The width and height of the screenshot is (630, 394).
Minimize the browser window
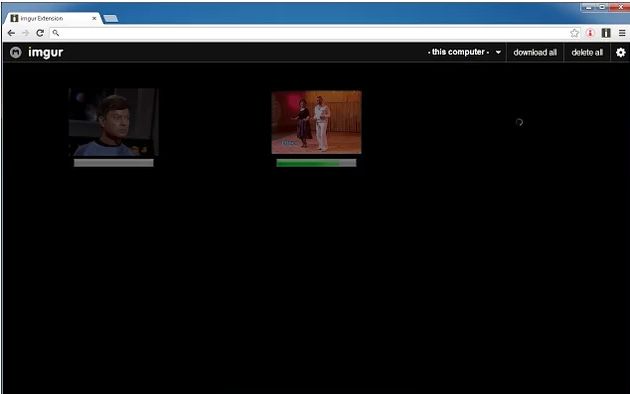[x=588, y=7]
